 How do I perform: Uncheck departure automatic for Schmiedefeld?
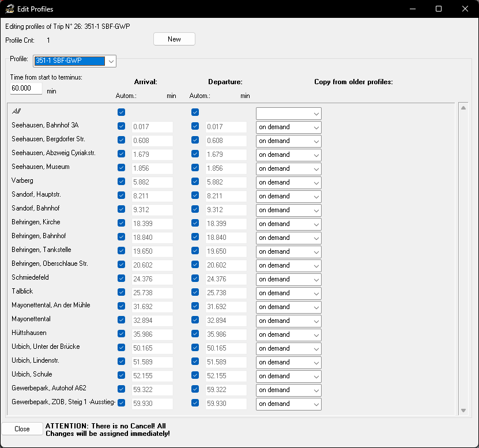(195, 278)
